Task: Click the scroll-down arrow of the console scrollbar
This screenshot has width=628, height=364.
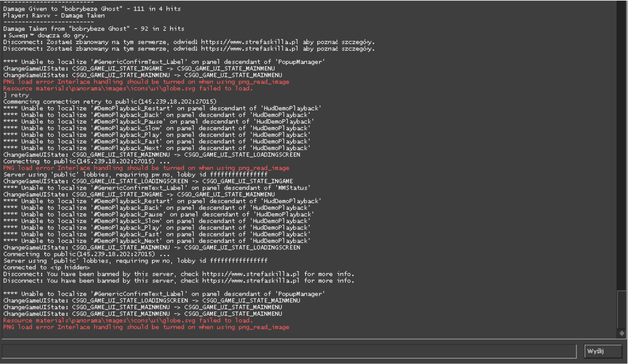Action: point(622,333)
